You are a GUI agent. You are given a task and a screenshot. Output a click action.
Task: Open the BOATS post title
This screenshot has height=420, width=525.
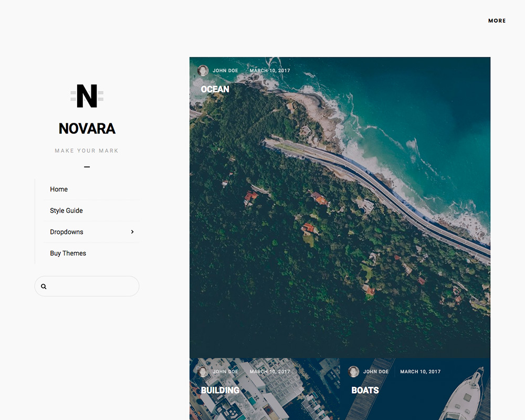coord(365,390)
